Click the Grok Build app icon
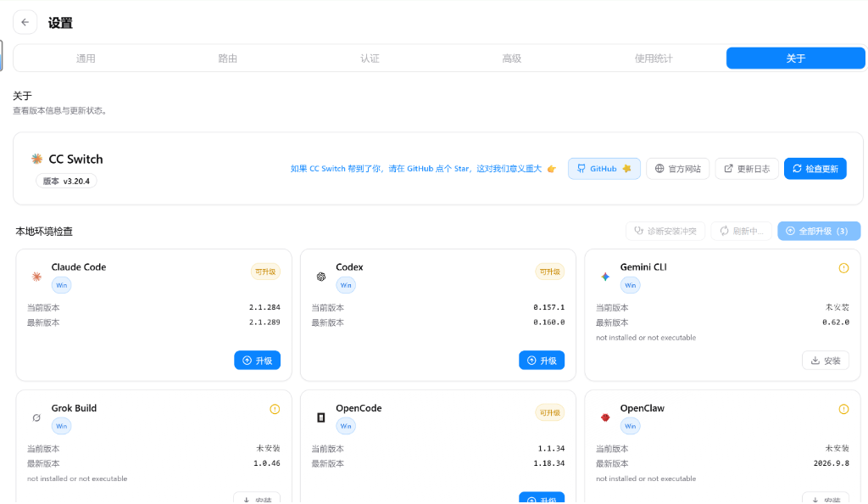Screen dimensions: 868x504 point(36,417)
